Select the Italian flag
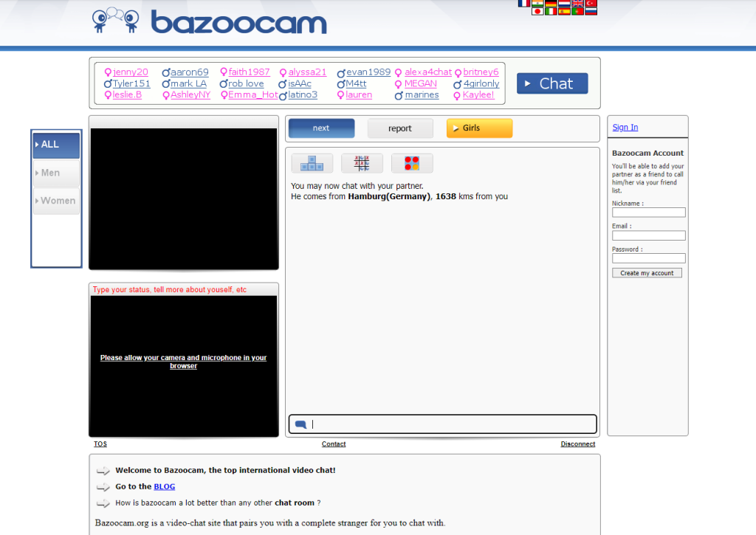Image resolution: width=756 pixels, height=535 pixels. point(551,12)
